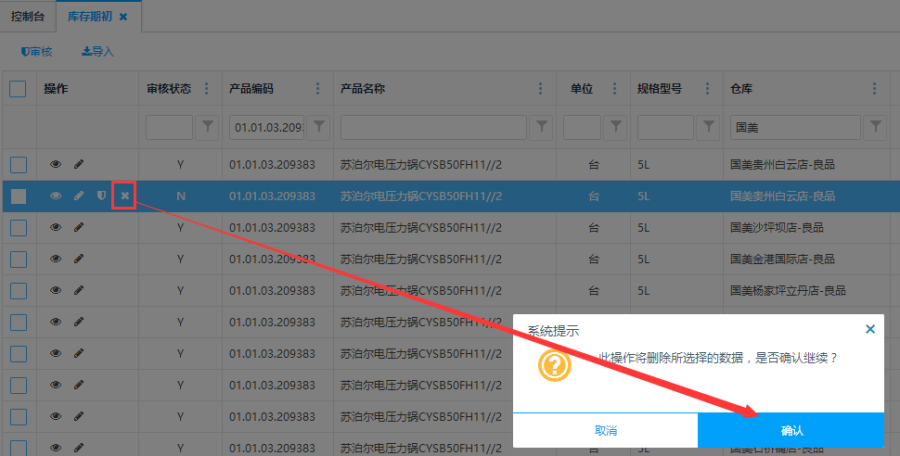Click the delete X icon in the highlighted row

pos(124,196)
